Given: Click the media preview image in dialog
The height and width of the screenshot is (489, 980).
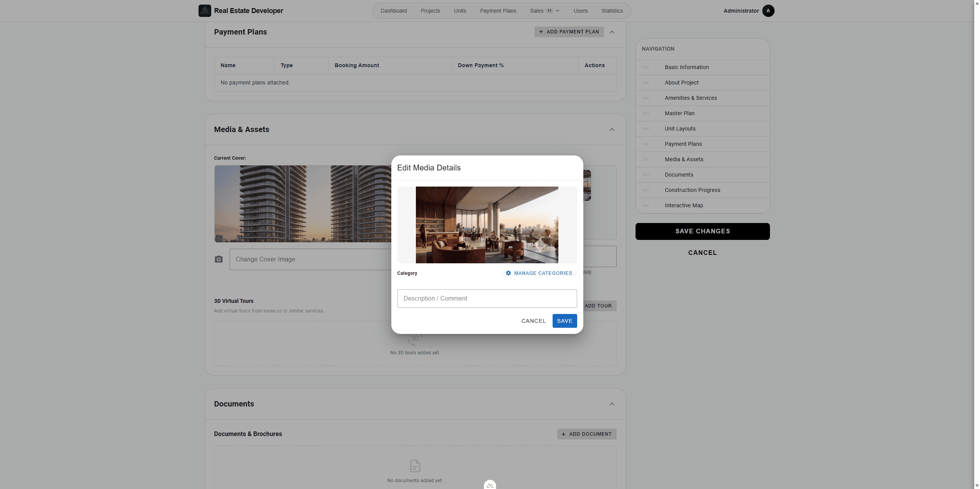Looking at the screenshot, I should (x=487, y=225).
